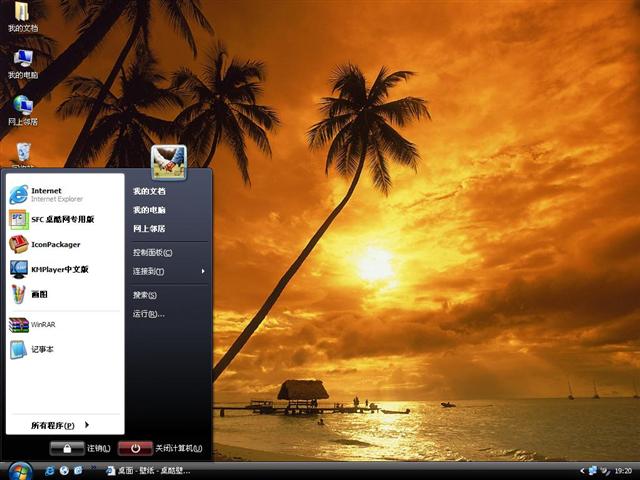This screenshot has width=640, height=480.
Task: Click the red 关闭计算机(U) power button
Action: 135,449
